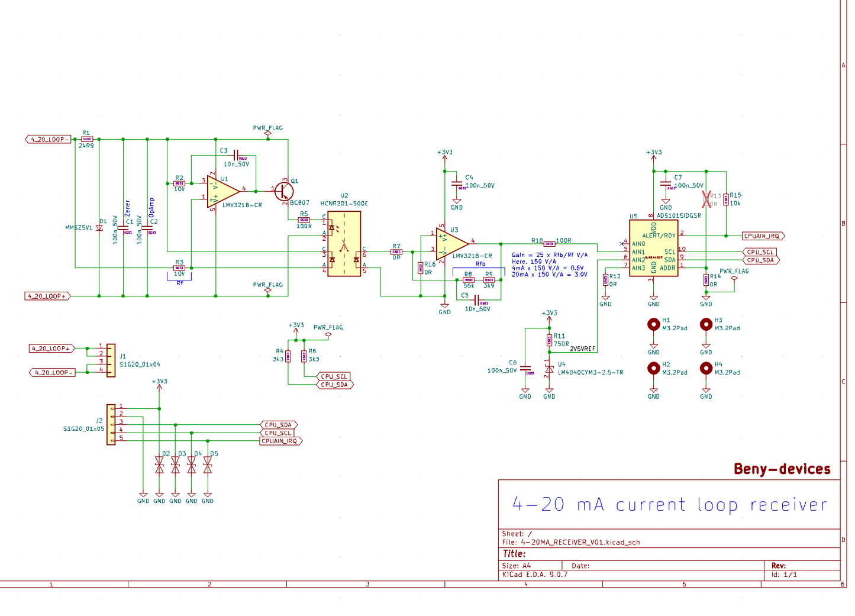This screenshot has width=855, height=616.
Task: Click the crossed-out R13 DNP resistor
Action: coord(706,199)
